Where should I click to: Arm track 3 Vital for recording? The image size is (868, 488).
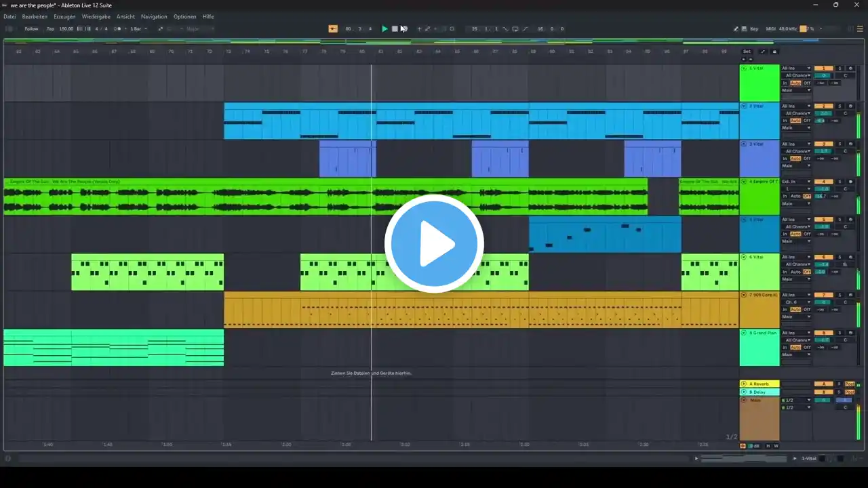[850, 144]
